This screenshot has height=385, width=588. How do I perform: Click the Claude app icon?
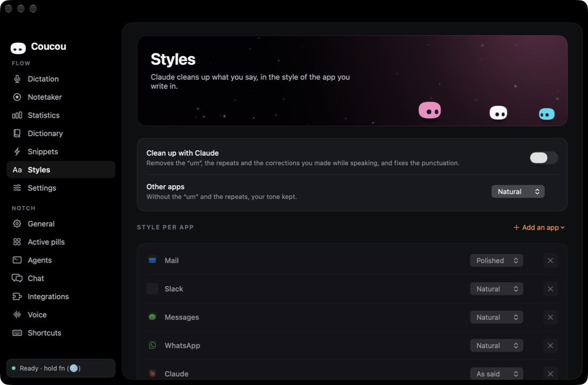click(152, 374)
